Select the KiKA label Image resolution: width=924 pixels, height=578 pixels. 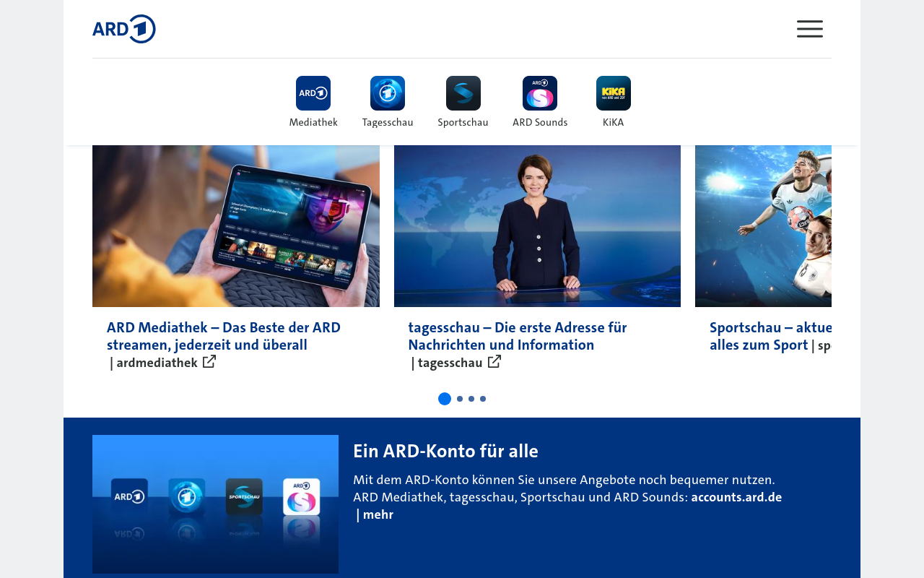point(614,122)
